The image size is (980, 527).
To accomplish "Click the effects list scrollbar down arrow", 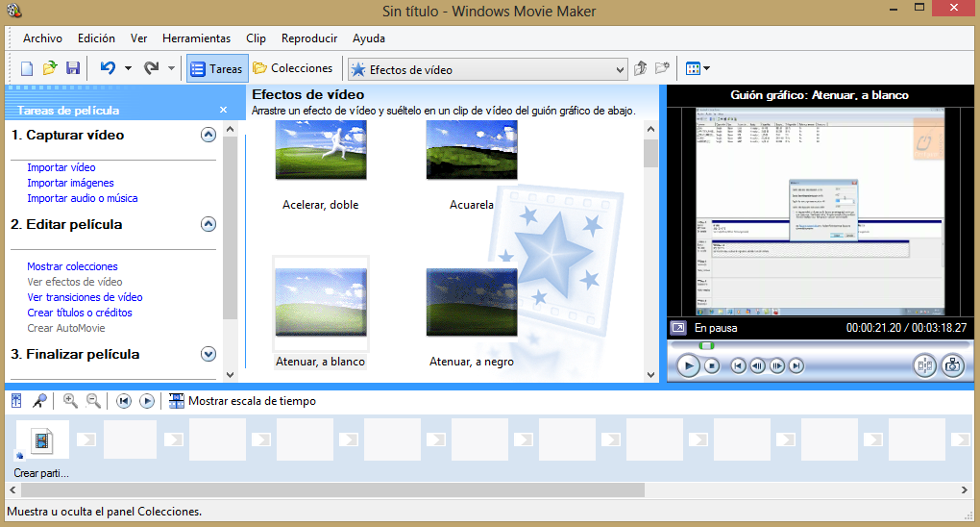I will tap(650, 375).
